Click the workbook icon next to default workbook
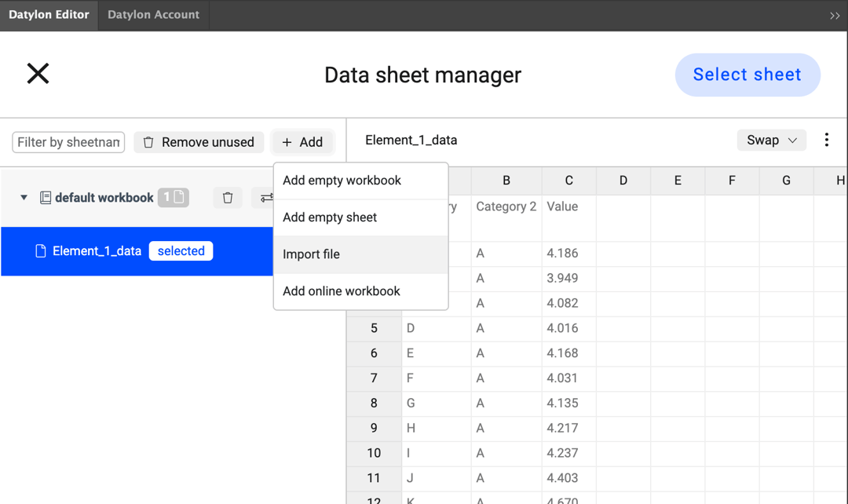The image size is (848, 504). point(46,198)
